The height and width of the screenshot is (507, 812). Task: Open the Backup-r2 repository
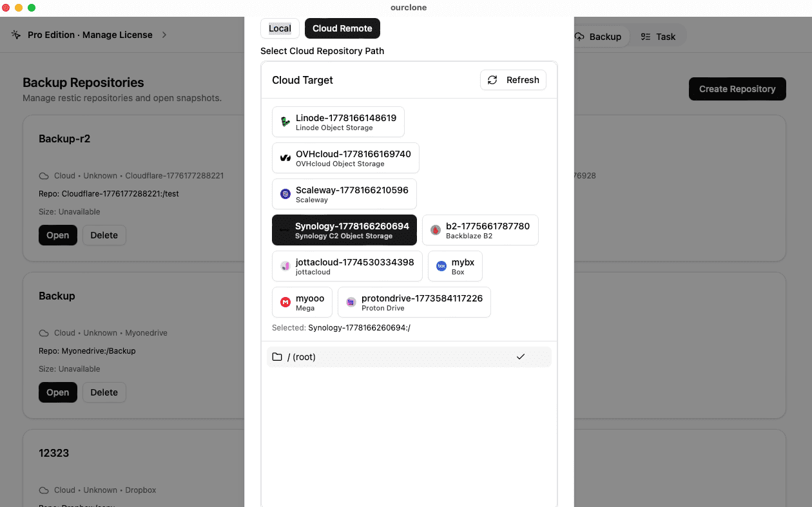point(57,235)
